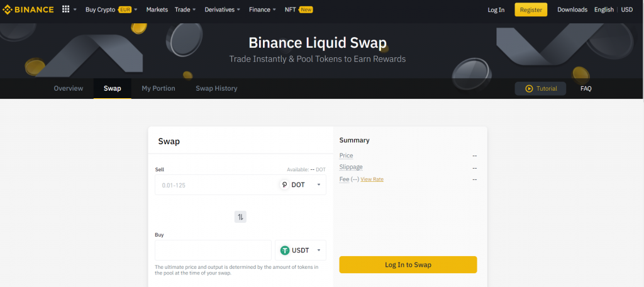Click the Fee label in Summary
Viewport: 644px width, 287px height.
point(344,179)
